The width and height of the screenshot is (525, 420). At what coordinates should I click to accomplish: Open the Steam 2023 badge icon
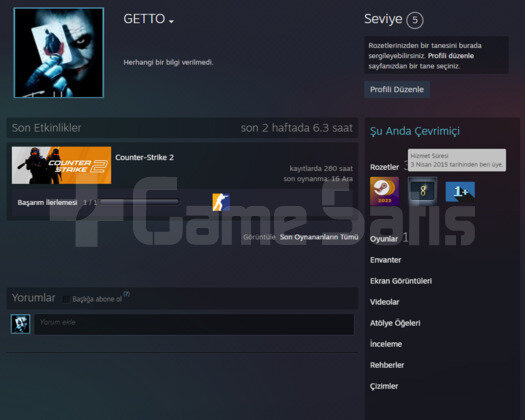click(384, 191)
